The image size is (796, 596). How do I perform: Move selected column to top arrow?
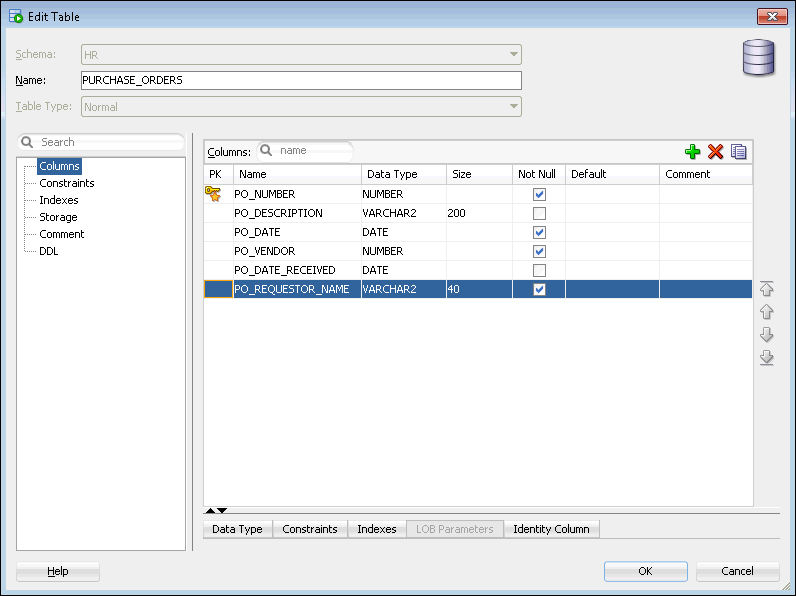pos(767,289)
